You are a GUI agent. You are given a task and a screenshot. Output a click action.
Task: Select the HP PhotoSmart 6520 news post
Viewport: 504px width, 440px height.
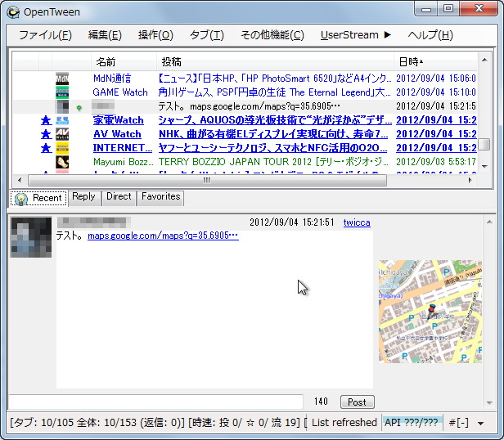point(275,79)
